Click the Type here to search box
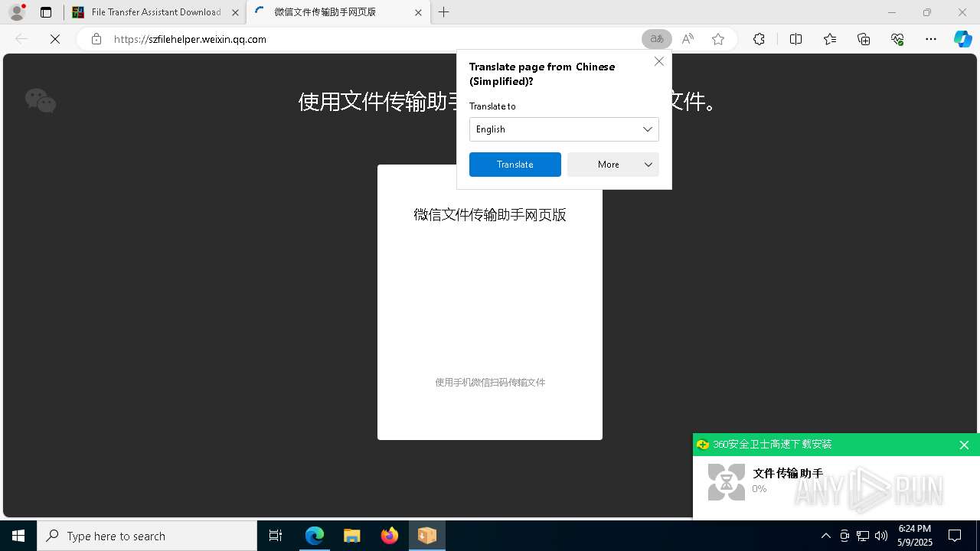This screenshot has height=551, width=980. click(147, 536)
